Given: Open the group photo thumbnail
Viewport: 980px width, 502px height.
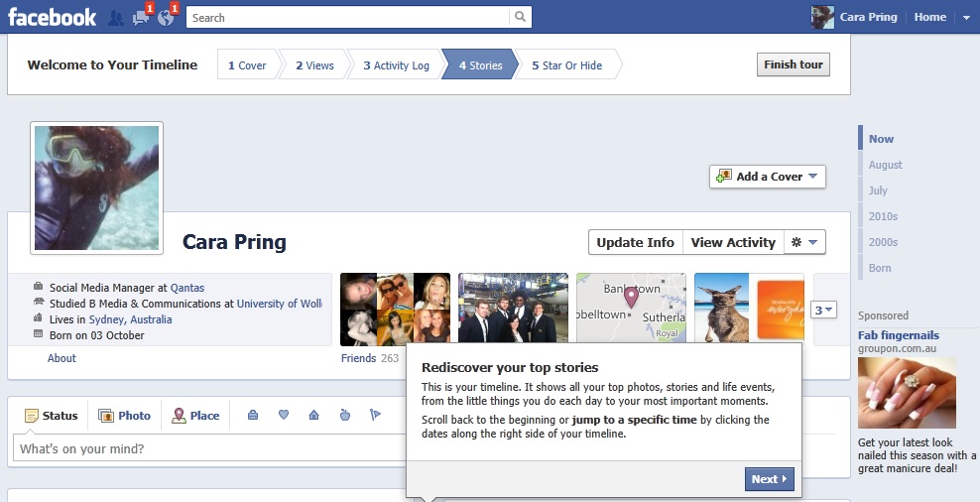Looking at the screenshot, I should click(x=513, y=308).
